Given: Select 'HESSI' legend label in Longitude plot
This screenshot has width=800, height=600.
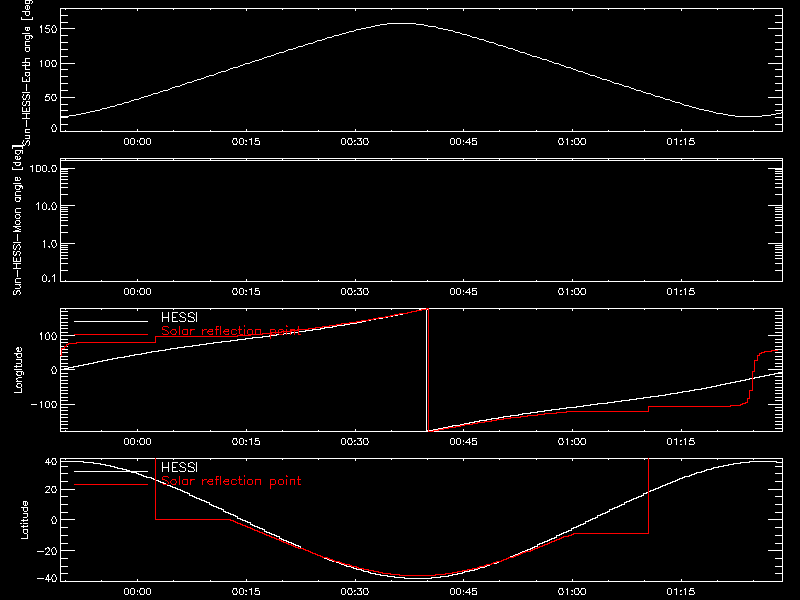Looking at the screenshot, I should pos(179,318).
